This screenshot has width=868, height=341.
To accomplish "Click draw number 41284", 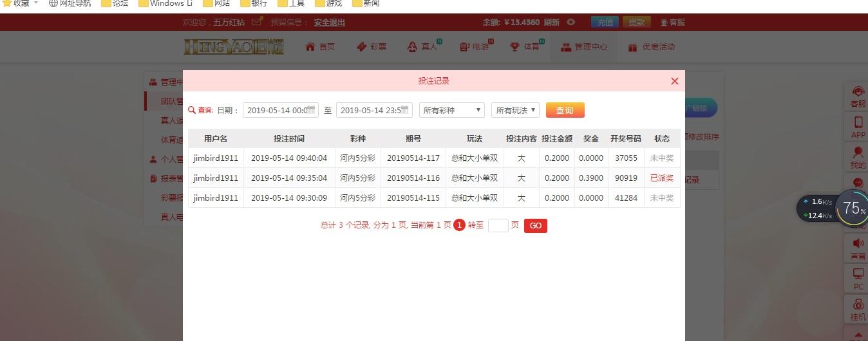I will click(626, 198).
